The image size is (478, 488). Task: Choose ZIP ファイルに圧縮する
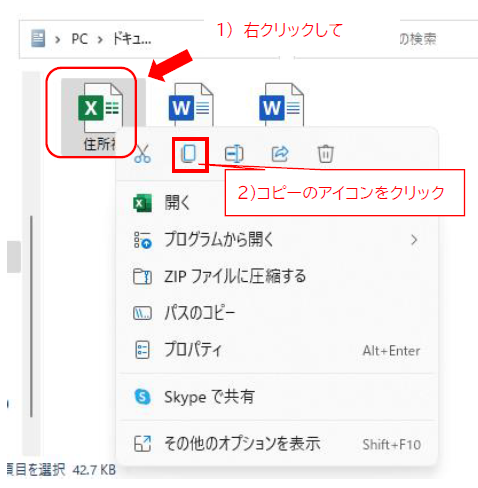click(277, 277)
